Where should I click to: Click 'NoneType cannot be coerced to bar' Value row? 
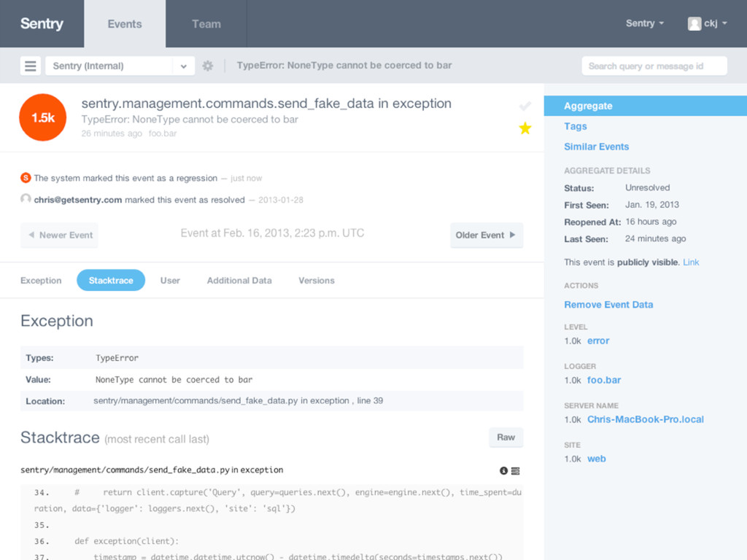[x=271, y=379]
